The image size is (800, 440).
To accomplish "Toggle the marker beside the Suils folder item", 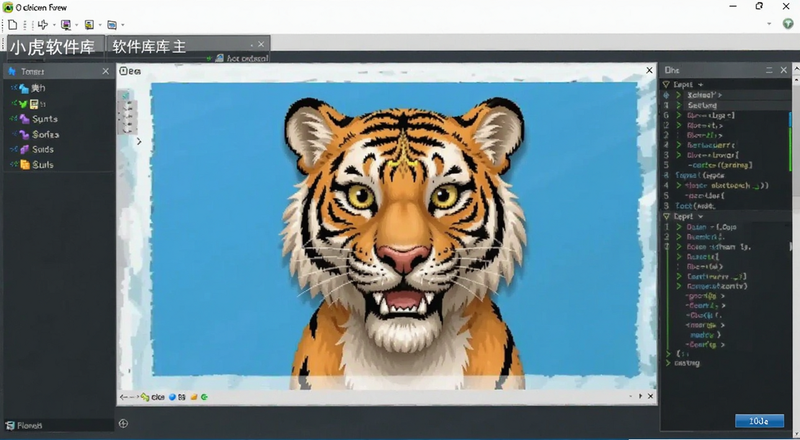I will (x=14, y=164).
